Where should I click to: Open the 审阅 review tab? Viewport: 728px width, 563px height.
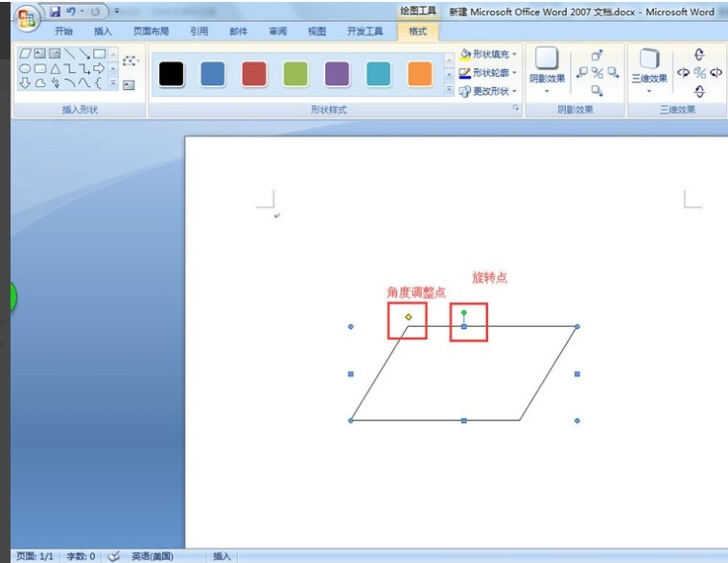277,32
